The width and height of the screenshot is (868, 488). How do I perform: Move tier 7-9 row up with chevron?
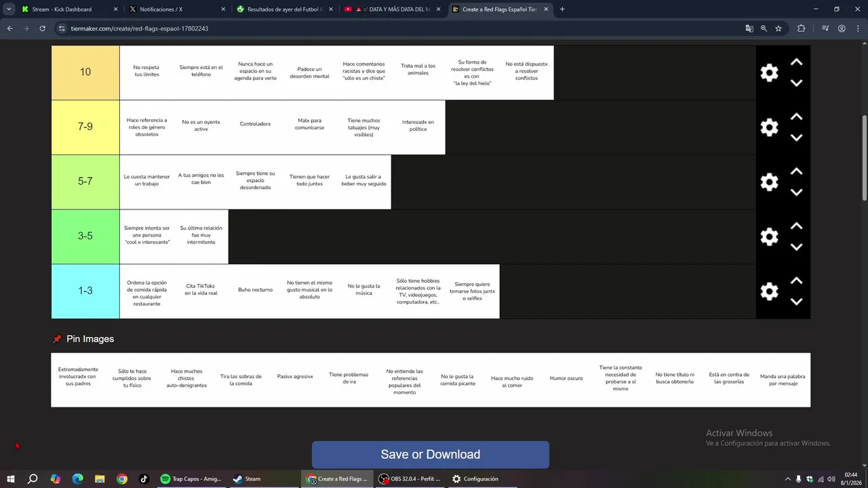(x=797, y=117)
